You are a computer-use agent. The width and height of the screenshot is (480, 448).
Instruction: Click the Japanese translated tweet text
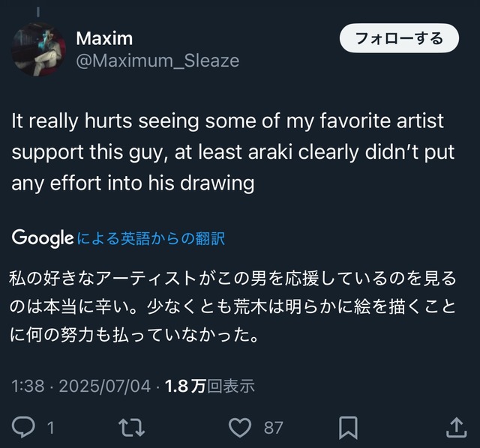click(225, 307)
